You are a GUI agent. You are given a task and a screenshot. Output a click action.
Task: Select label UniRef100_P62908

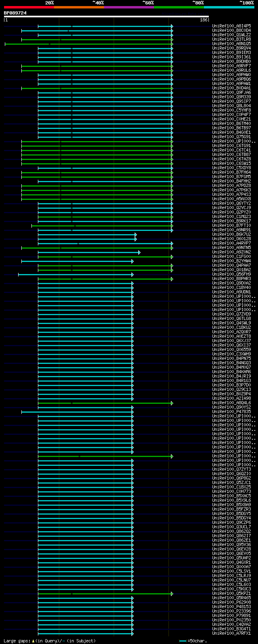pos(231,602)
